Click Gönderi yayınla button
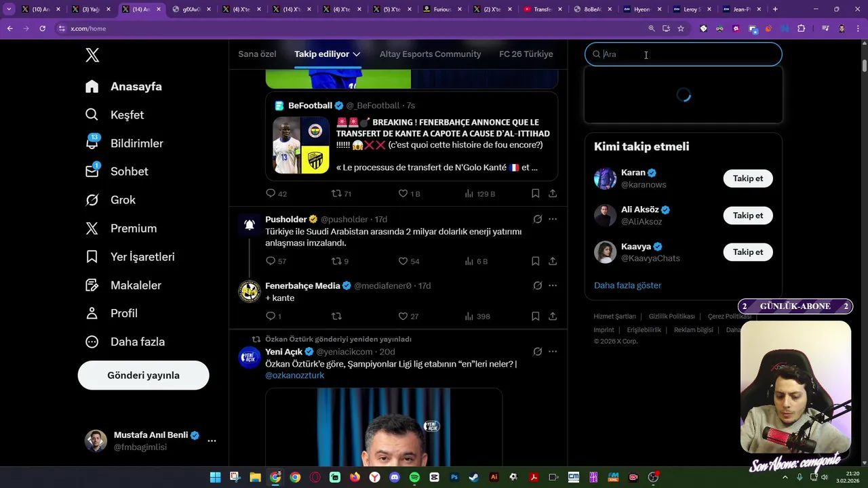Screen dimensions: 868x488 tap(143, 375)
